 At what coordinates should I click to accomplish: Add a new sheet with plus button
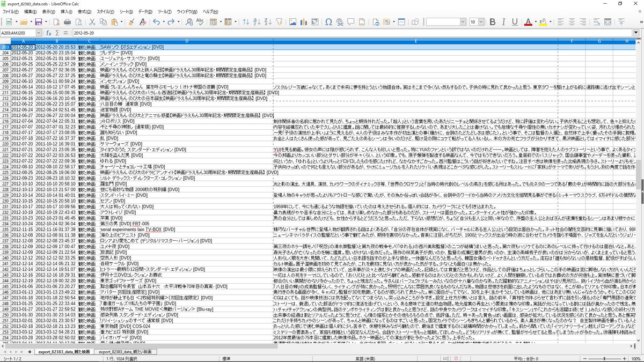click(x=30, y=352)
